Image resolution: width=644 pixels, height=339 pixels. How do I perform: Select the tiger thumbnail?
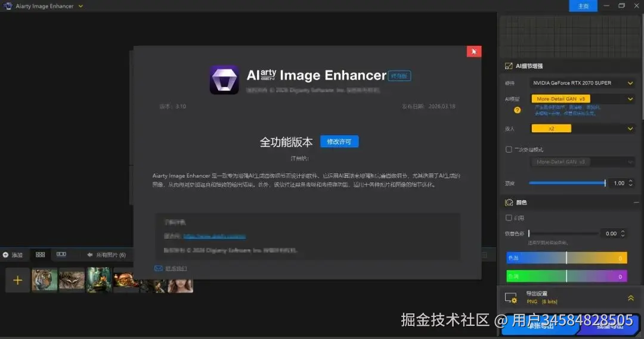[x=44, y=280]
